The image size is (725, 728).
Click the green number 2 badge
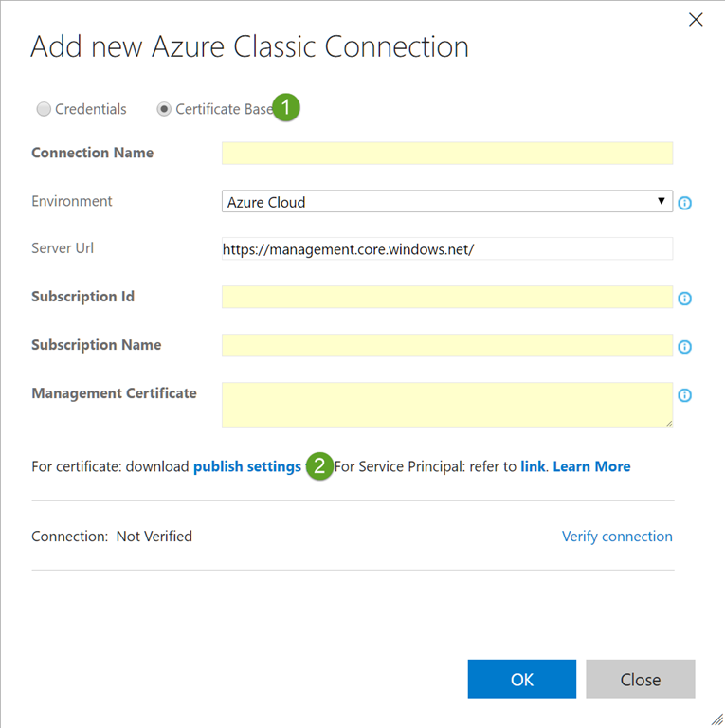point(320,466)
